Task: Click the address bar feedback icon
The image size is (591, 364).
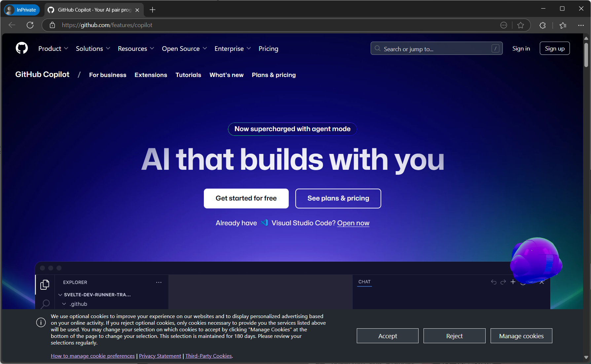Action: click(x=503, y=25)
